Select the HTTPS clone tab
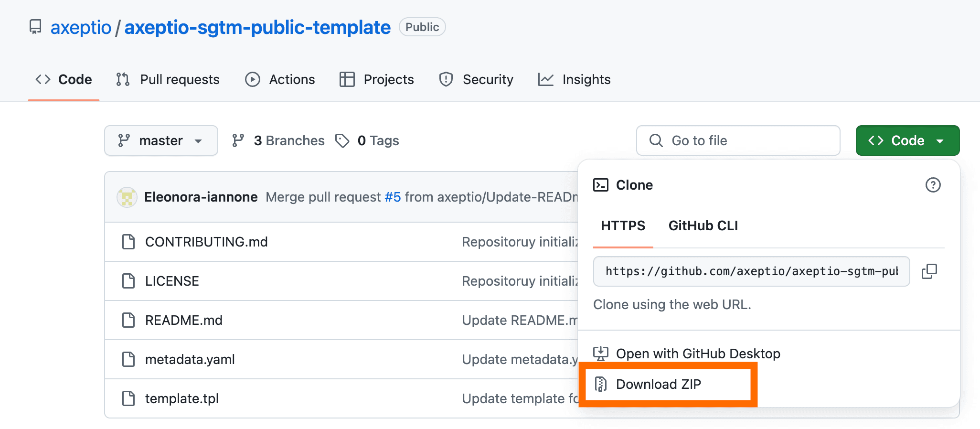This screenshot has height=429, width=980. pyautogui.click(x=623, y=225)
